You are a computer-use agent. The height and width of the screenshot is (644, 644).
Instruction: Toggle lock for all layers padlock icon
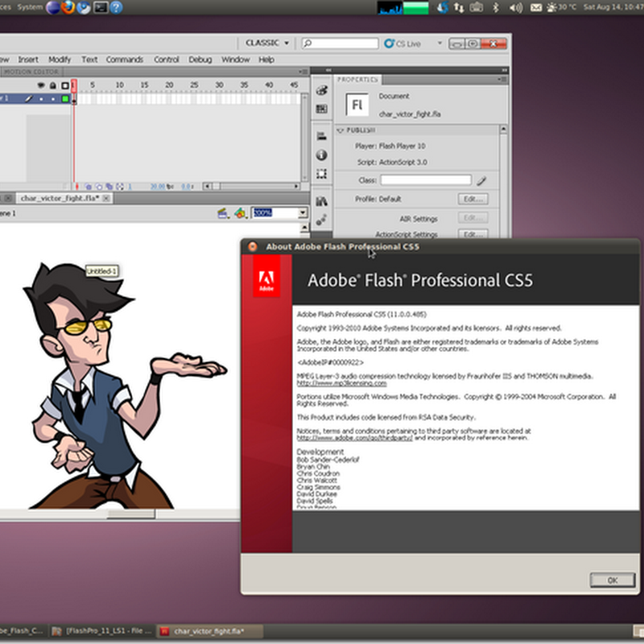point(53,85)
